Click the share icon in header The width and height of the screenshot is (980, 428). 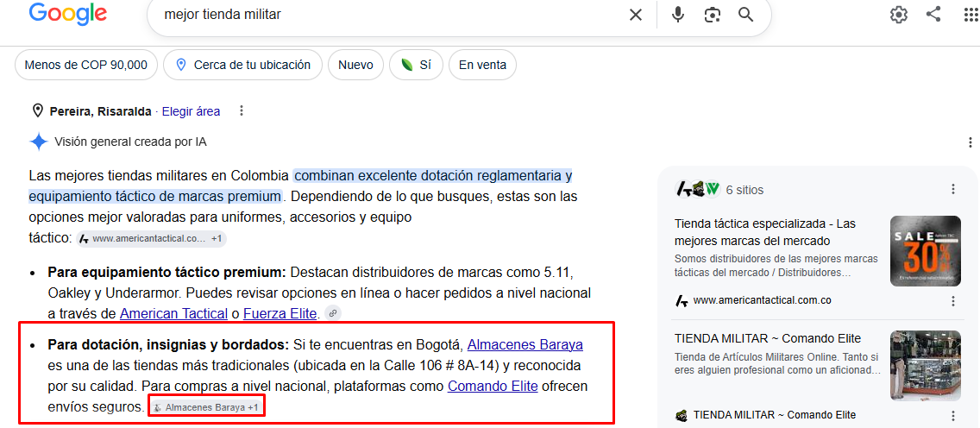[x=933, y=15]
